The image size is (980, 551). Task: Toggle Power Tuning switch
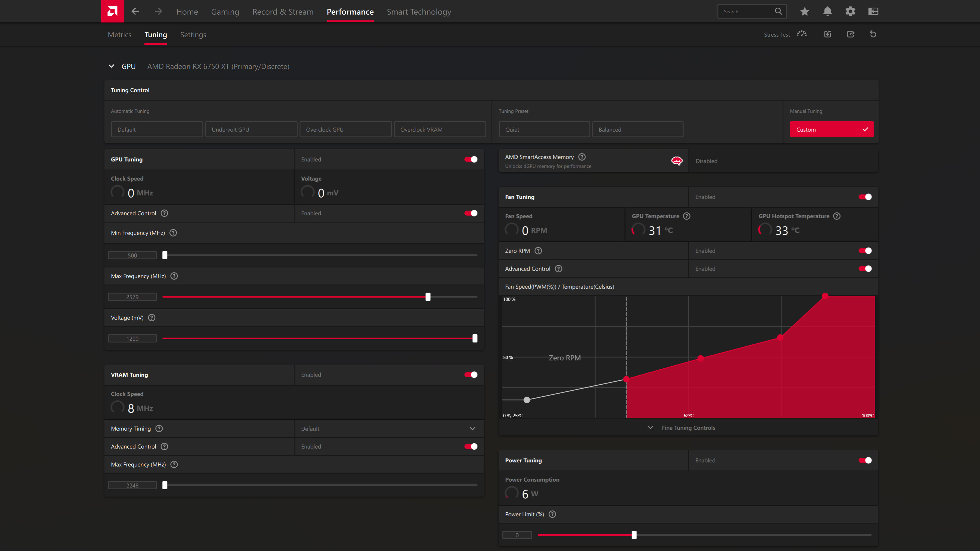tap(865, 460)
